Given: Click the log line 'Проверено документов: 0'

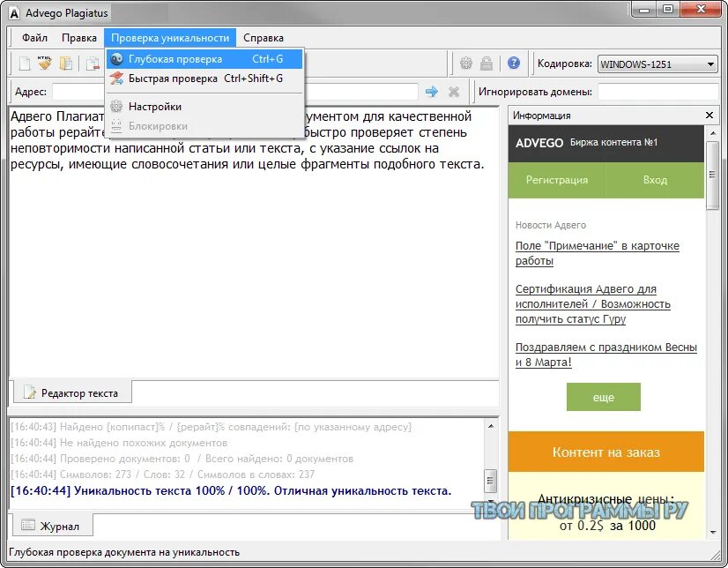Looking at the screenshot, I should 182,459.
